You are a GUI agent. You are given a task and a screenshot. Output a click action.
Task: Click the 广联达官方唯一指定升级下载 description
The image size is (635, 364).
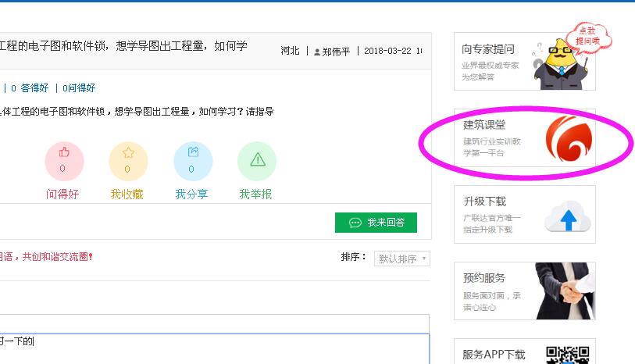[492, 223]
